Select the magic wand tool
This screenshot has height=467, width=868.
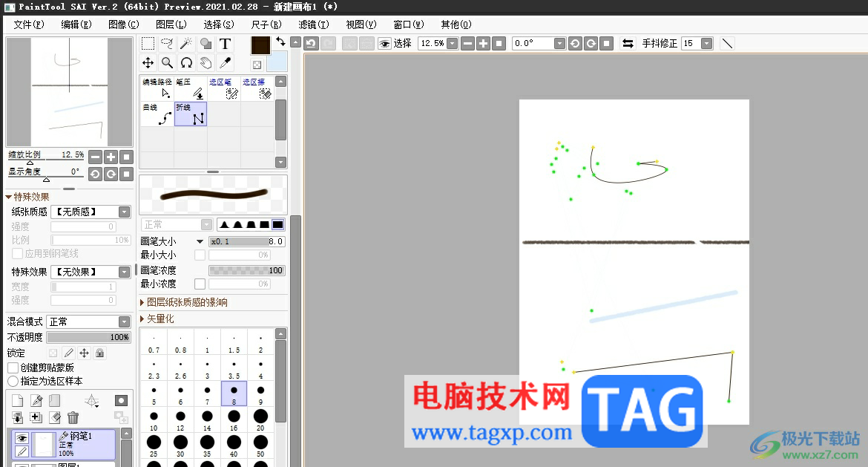point(186,44)
